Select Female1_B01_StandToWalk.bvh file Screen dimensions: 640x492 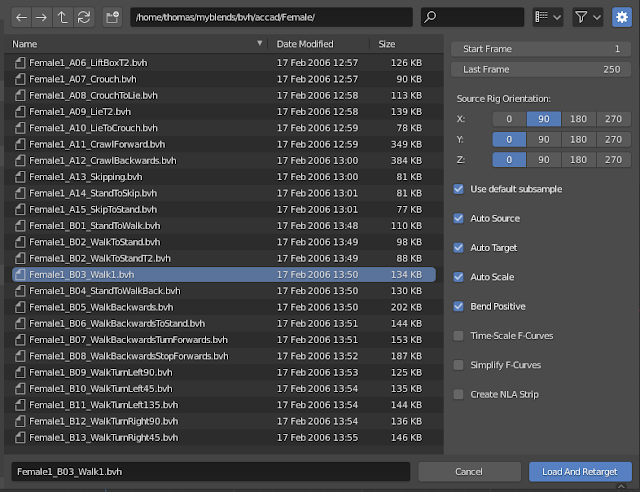pos(224,226)
